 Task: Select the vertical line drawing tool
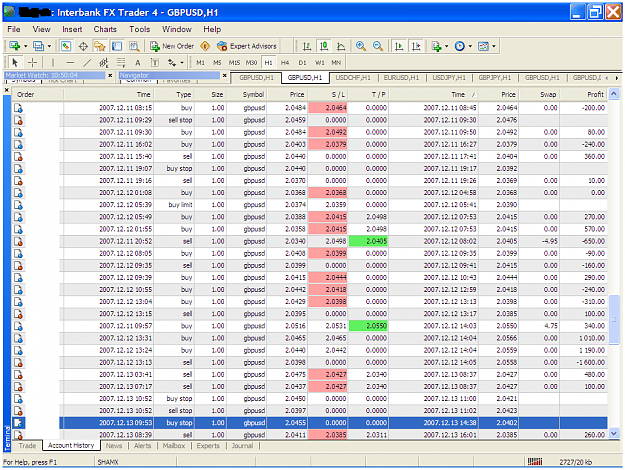53,63
